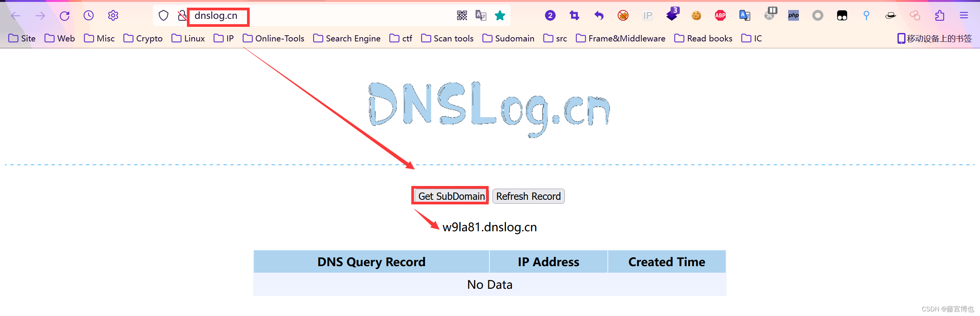
Task: Click the Created Time column header
Action: point(667,262)
